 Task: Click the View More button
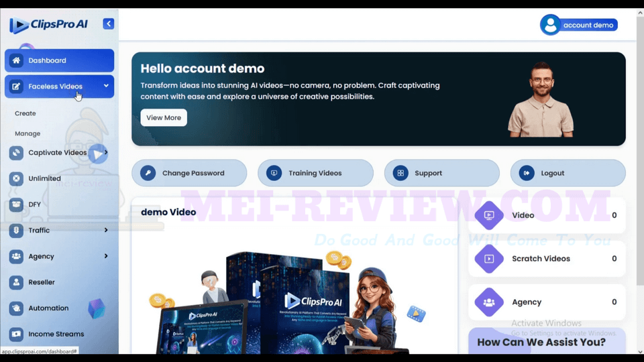click(x=164, y=118)
